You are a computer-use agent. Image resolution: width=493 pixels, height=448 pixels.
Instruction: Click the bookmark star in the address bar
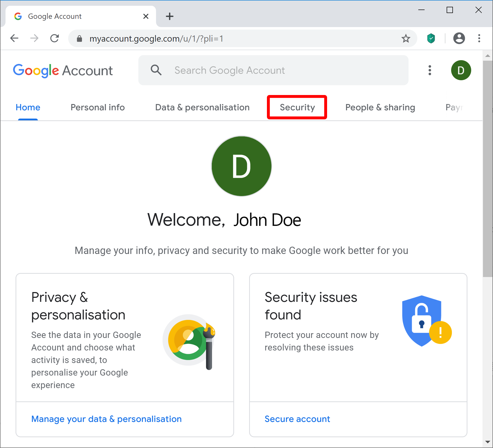[x=406, y=38]
